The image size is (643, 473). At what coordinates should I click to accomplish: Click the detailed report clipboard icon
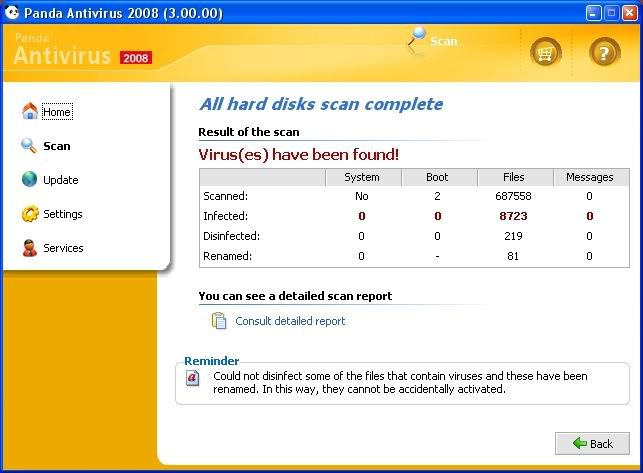click(219, 321)
